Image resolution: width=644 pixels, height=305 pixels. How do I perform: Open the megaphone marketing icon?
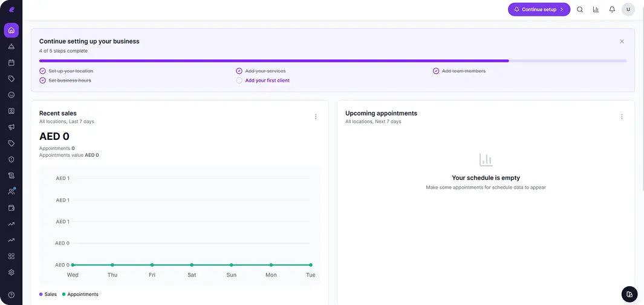point(11,127)
